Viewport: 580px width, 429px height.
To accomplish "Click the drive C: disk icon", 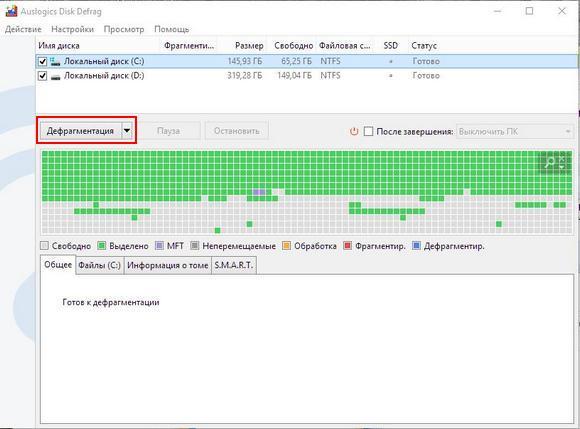I will tap(55, 61).
